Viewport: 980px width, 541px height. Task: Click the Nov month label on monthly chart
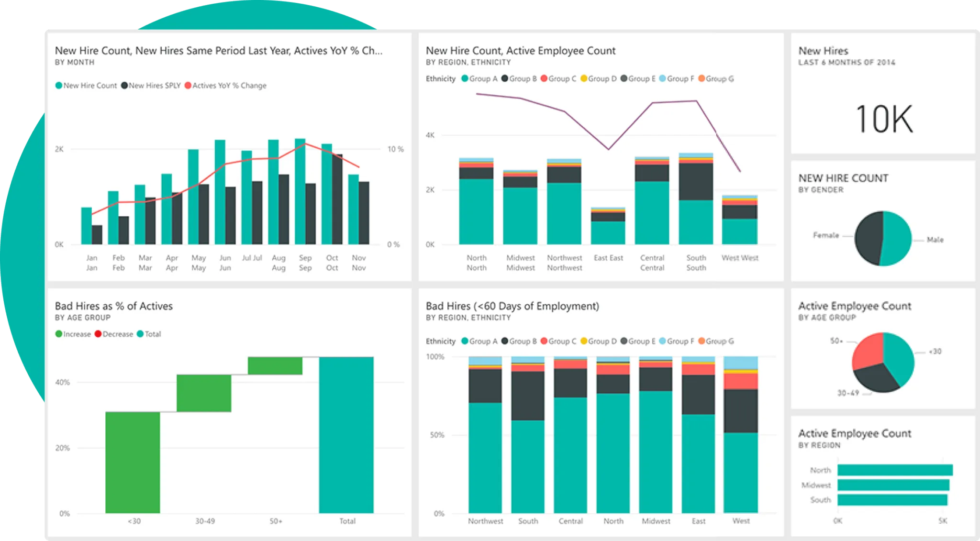click(359, 263)
